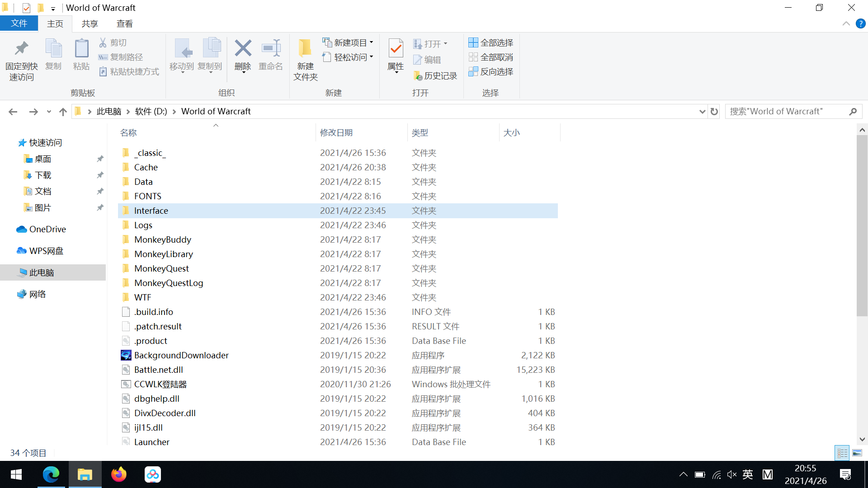Open Properties (属性) for Interface folder

[395, 56]
